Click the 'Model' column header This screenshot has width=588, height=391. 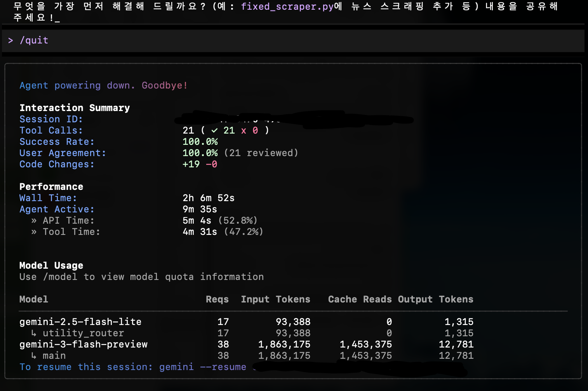34,299
